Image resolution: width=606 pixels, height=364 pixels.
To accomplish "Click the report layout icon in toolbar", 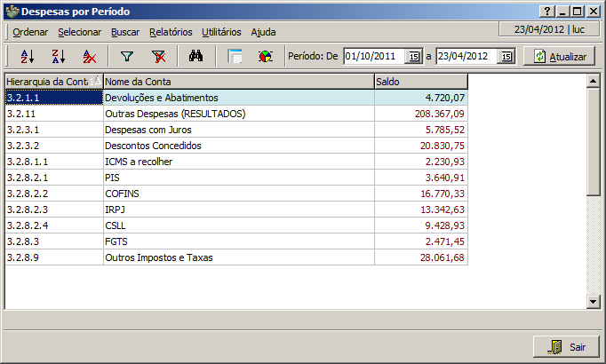I will tap(235, 56).
